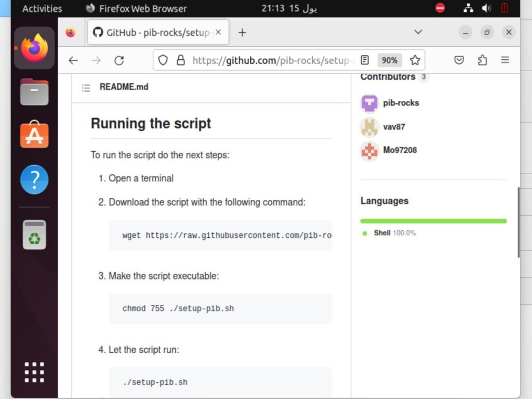Open the Firefox Web Browser app menu
This screenshot has width=532, height=399.
point(136,8)
